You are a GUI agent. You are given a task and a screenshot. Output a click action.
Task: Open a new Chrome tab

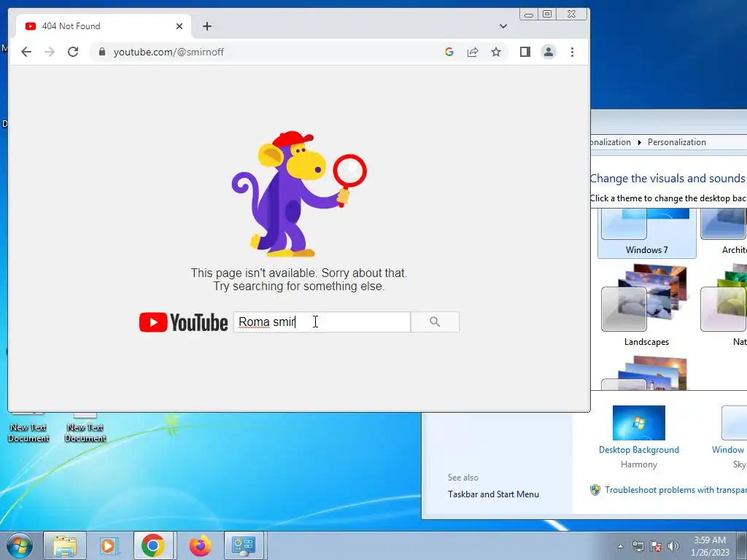[206, 26]
